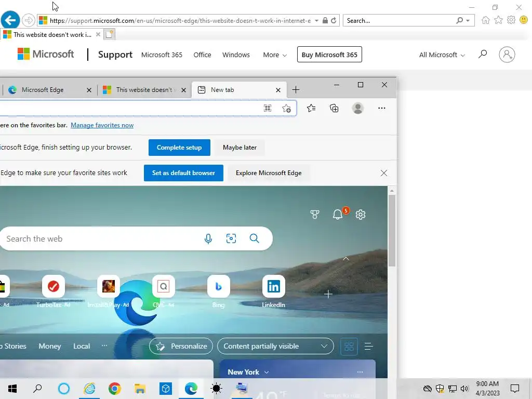
Task: Open the Windows menu item
Action: [236, 55]
